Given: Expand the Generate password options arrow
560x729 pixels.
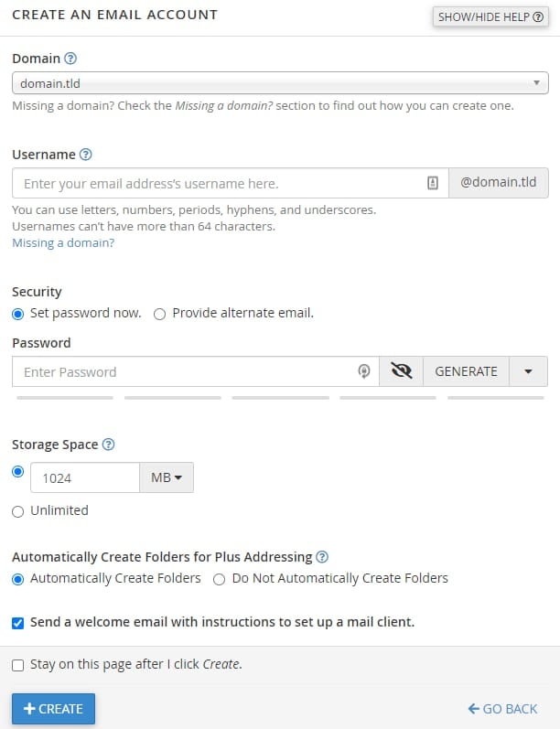Looking at the screenshot, I should [x=529, y=371].
